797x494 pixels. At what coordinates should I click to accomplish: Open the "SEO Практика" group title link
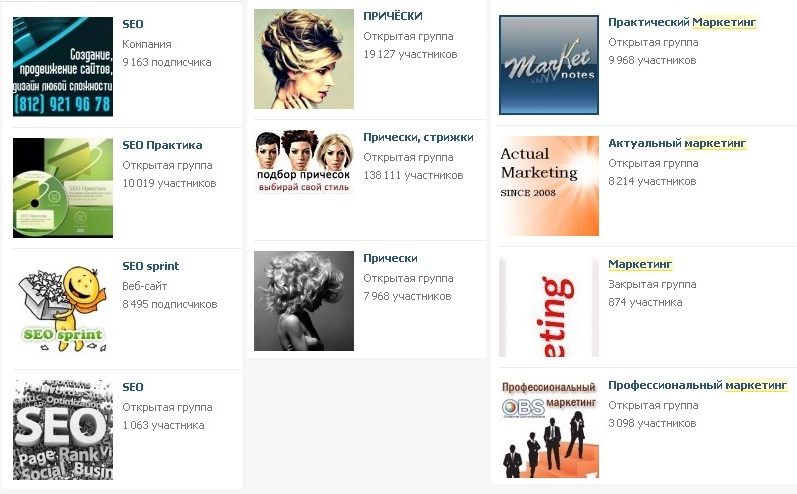(x=162, y=145)
